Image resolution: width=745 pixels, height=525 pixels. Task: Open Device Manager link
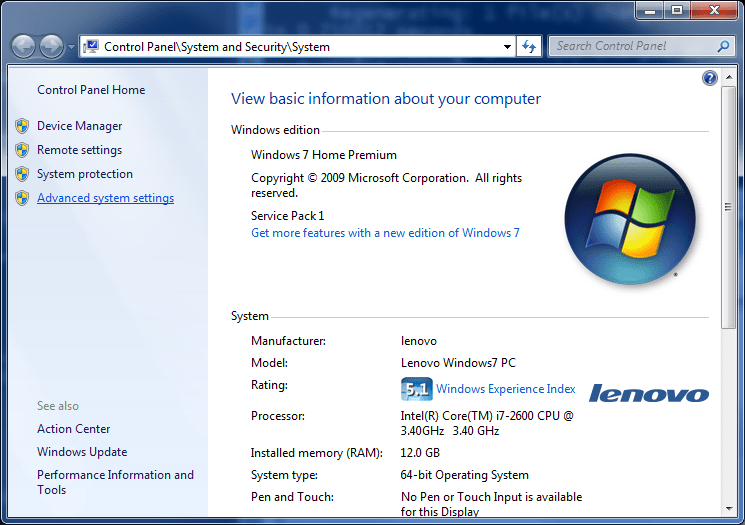click(x=79, y=126)
